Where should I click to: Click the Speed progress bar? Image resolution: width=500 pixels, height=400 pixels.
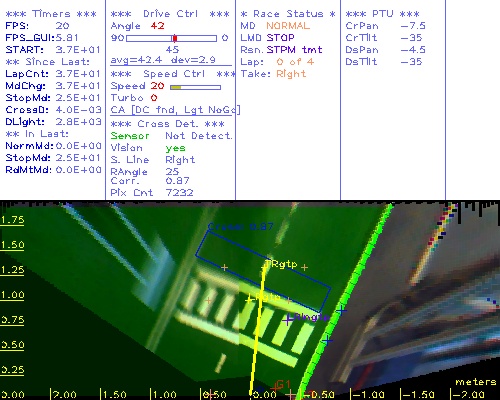pyautogui.click(x=195, y=87)
